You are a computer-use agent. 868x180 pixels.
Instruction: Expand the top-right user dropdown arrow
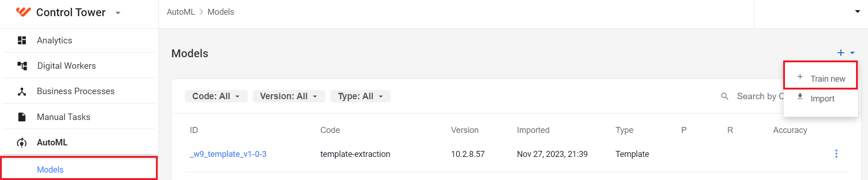point(857,12)
